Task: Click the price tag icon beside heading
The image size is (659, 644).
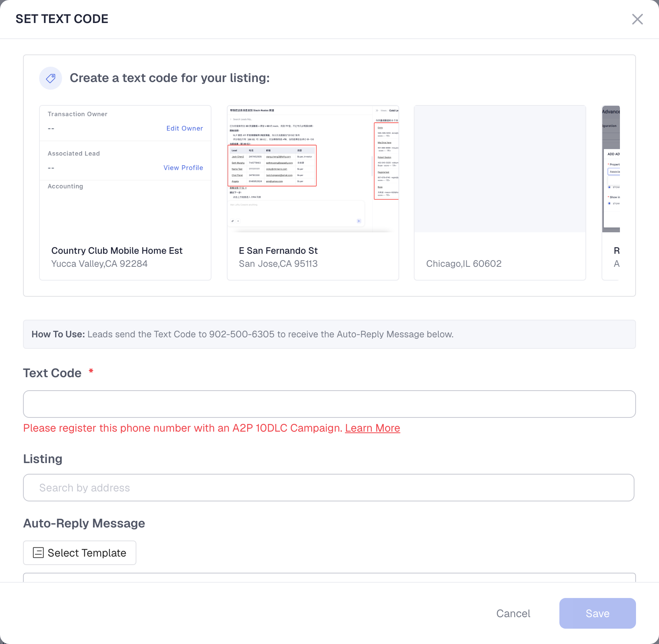Action: 51,78
